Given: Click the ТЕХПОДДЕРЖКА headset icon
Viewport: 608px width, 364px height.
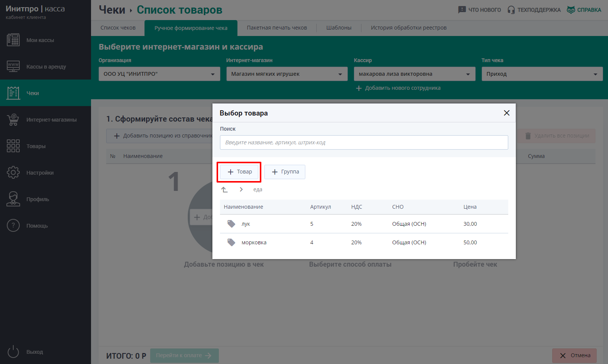Looking at the screenshot, I should pyautogui.click(x=511, y=10).
